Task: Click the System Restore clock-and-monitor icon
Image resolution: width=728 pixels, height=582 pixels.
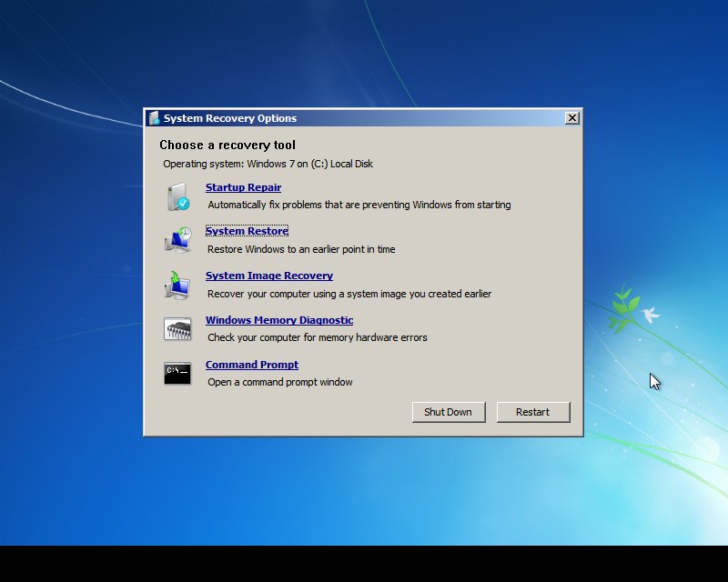Action: [177, 240]
